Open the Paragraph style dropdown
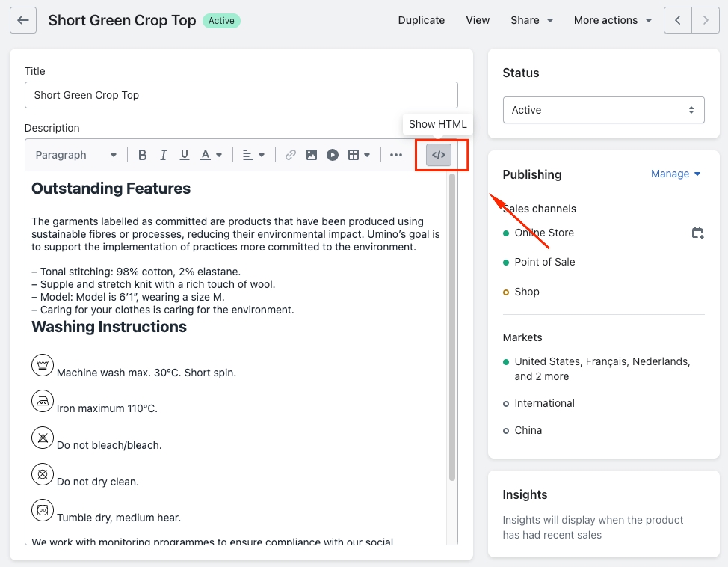This screenshot has width=728, height=567. (x=76, y=155)
